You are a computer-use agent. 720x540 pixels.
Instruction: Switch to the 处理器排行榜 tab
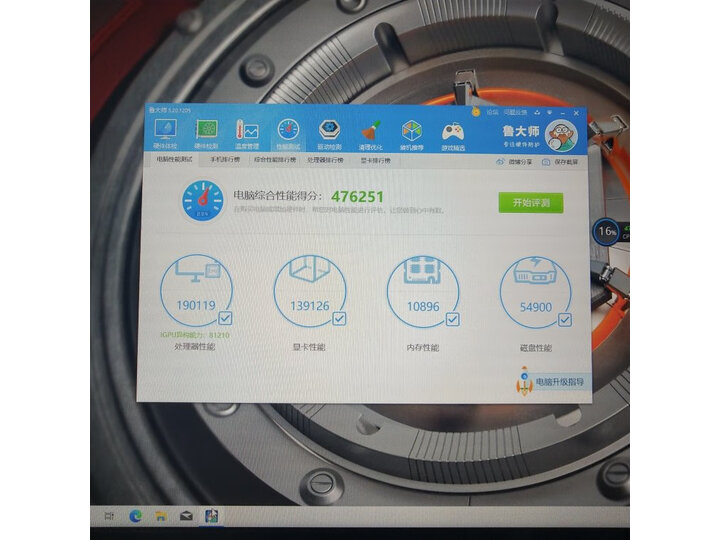tap(325, 160)
